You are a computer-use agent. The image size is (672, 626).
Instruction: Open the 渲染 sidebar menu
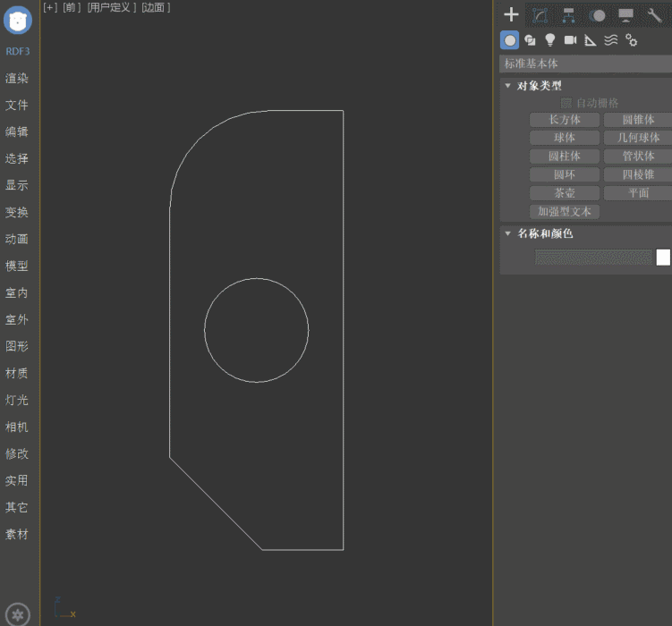[17, 78]
